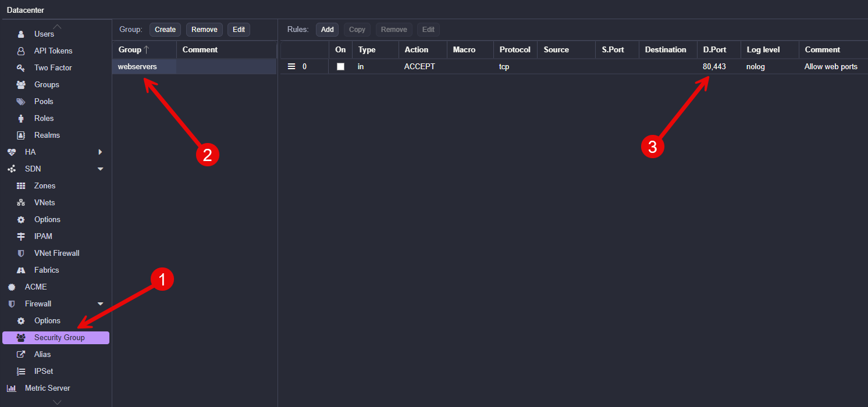Click the Pools tag icon
The image size is (868, 407).
(21, 102)
